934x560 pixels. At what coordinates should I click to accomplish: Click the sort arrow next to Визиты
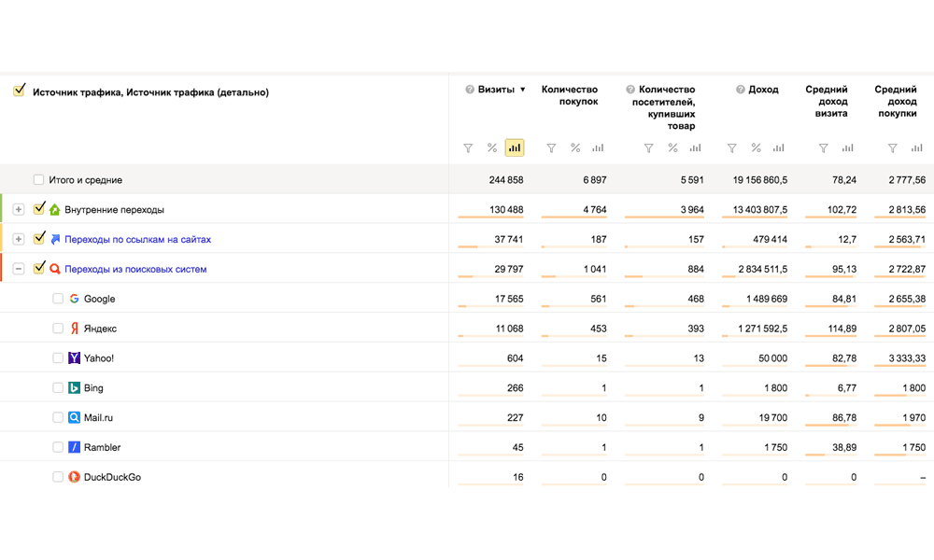(522, 90)
